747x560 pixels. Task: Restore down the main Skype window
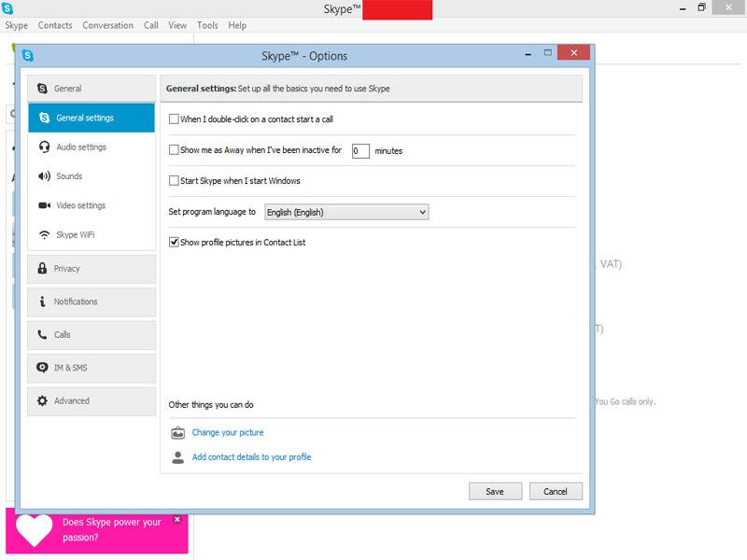click(x=702, y=7)
